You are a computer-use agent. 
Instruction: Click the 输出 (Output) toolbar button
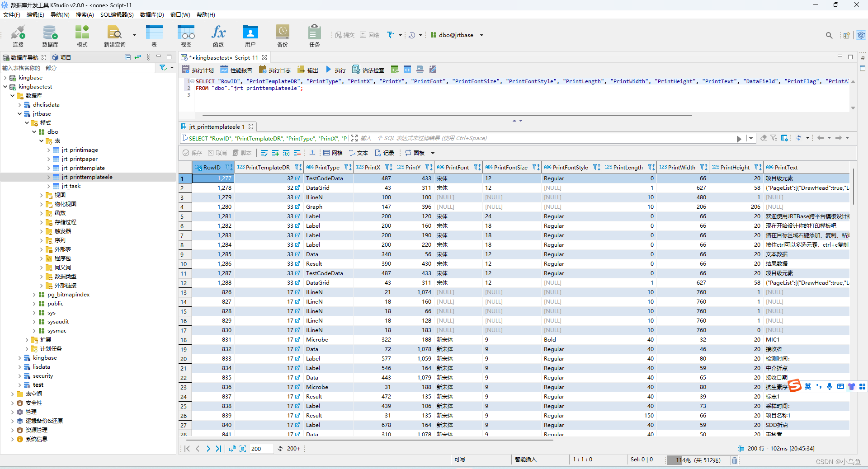pos(307,70)
